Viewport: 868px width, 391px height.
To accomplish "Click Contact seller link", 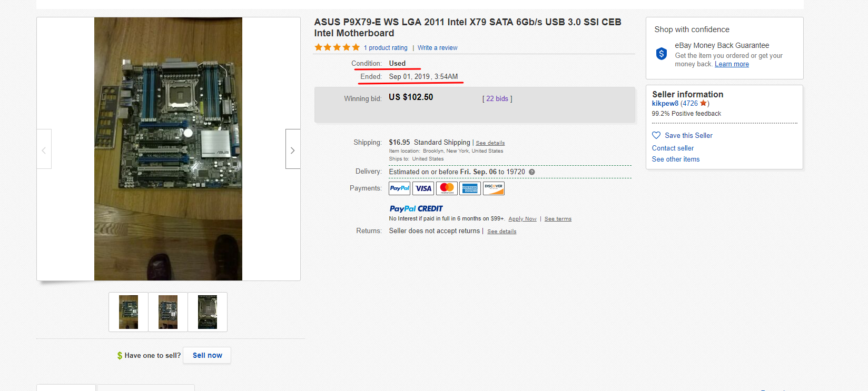I will point(673,148).
